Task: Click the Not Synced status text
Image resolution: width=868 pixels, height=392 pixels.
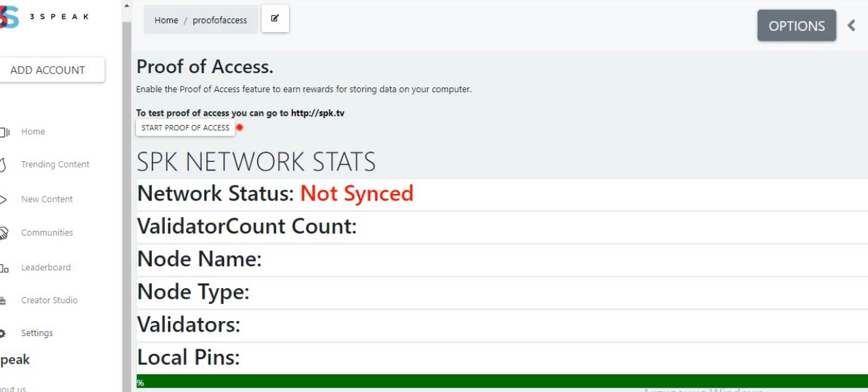Action: point(357,193)
